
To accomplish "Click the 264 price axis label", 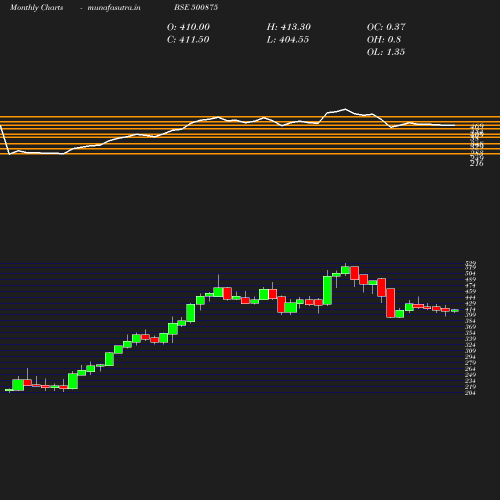I will tap(470, 369).
